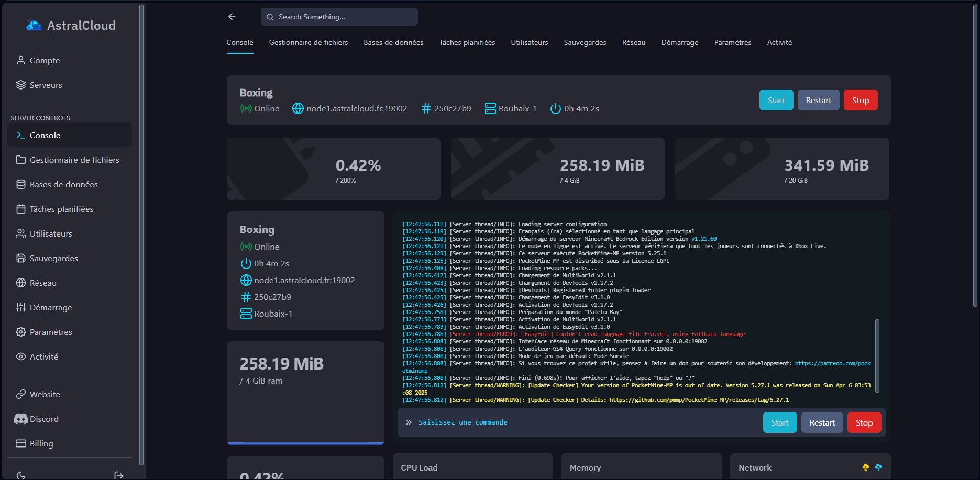Open Compte via its user icon
The image size is (980, 480).
(21, 60)
